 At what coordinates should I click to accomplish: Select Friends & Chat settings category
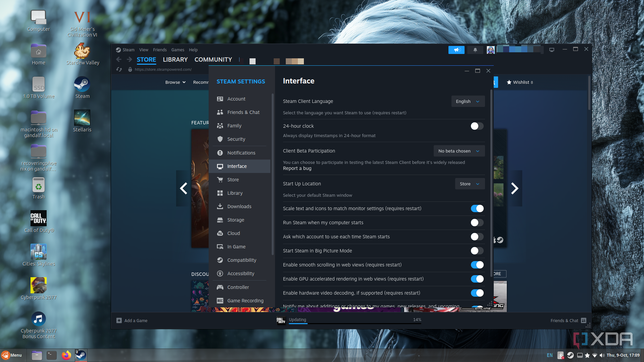(239, 112)
